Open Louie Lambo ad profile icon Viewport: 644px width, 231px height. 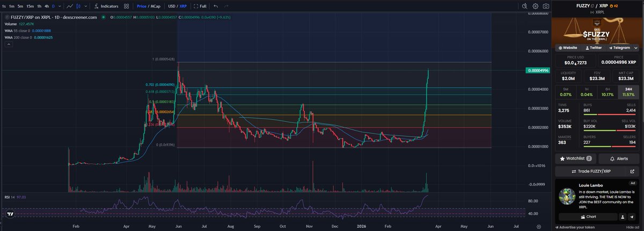pos(623,217)
